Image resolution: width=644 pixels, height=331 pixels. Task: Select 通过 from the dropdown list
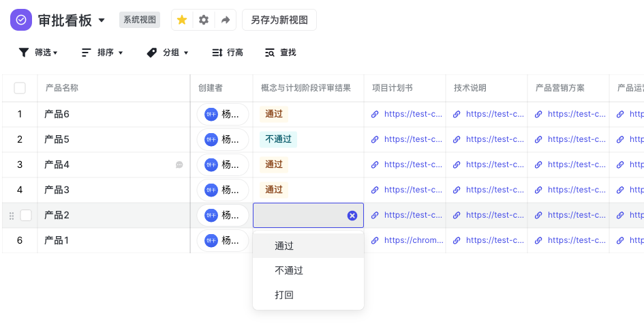click(x=284, y=246)
